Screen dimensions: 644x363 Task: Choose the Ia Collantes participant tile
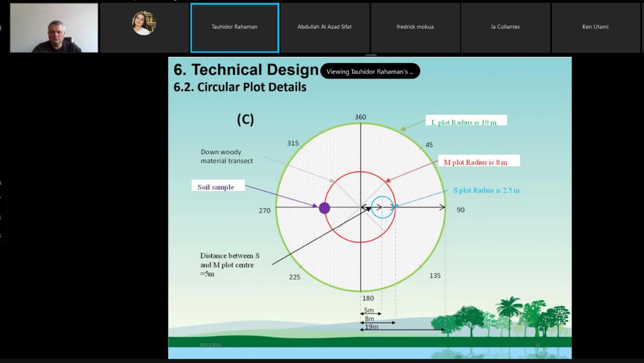[505, 27]
